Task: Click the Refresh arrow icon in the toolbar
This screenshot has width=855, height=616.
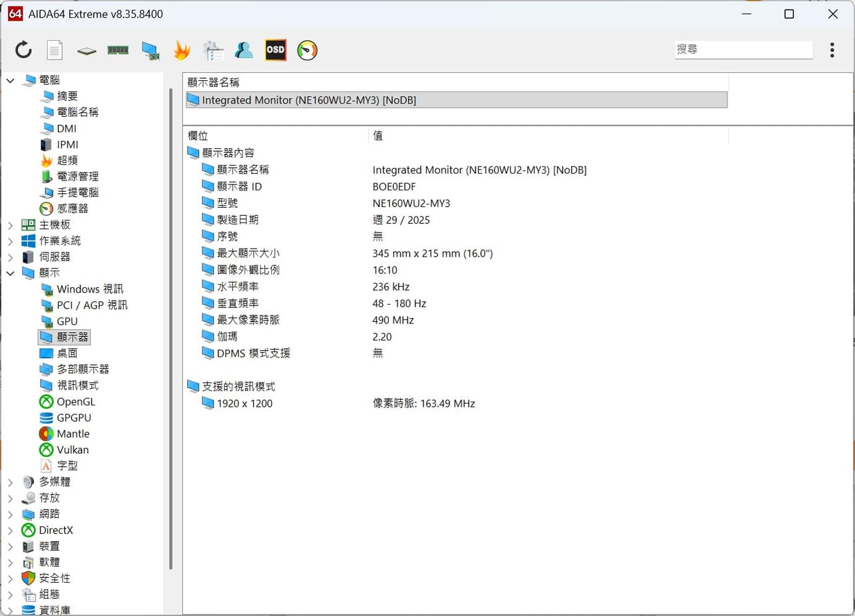Action: 23,49
